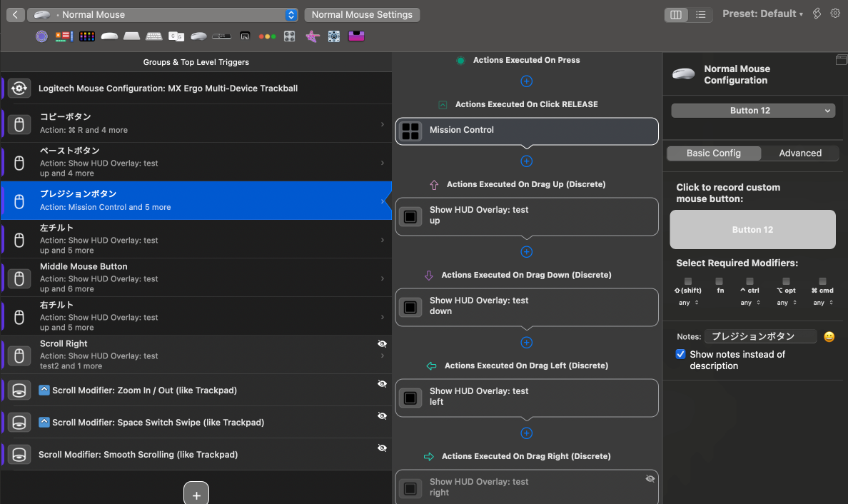The height and width of the screenshot is (504, 848).
Task: Select the Magic Mouse device icon
Action: 109,36
